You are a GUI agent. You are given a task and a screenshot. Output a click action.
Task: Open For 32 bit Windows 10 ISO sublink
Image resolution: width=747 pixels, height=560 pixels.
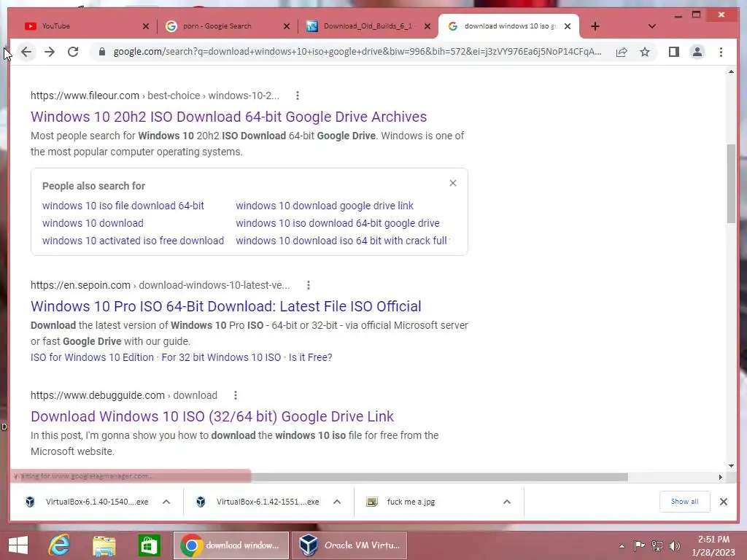221,357
